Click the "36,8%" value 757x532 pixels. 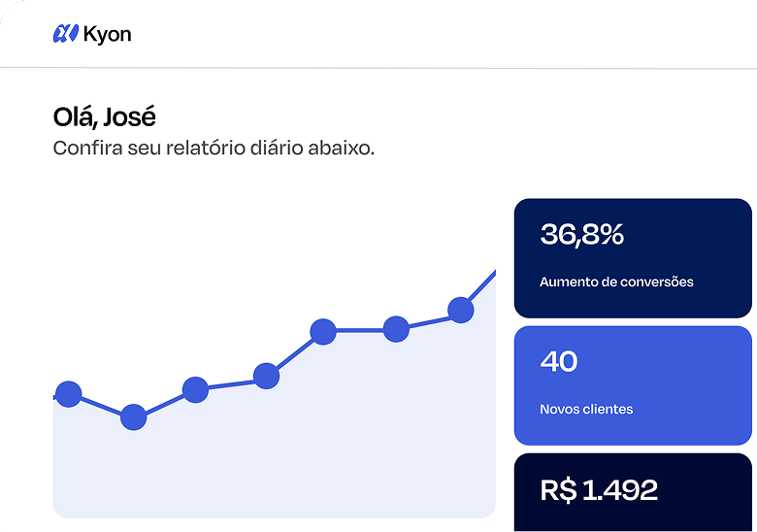pyautogui.click(x=581, y=235)
